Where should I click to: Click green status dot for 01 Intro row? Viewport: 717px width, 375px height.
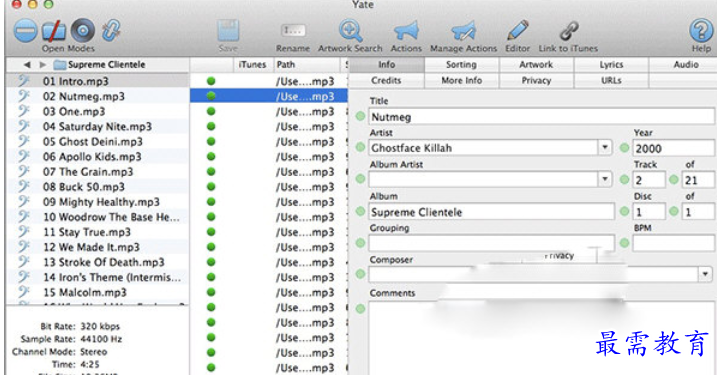(211, 81)
